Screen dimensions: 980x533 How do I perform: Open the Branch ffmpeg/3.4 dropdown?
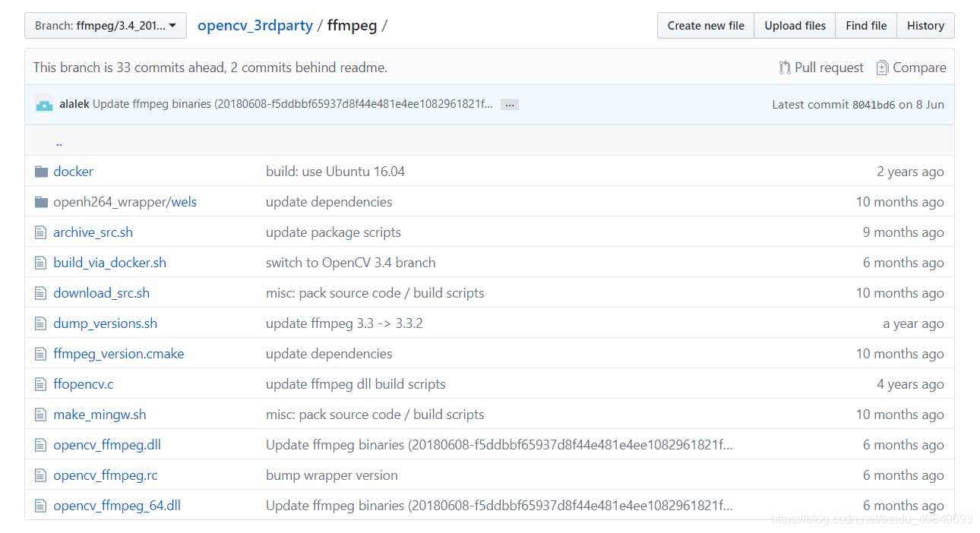tap(106, 26)
